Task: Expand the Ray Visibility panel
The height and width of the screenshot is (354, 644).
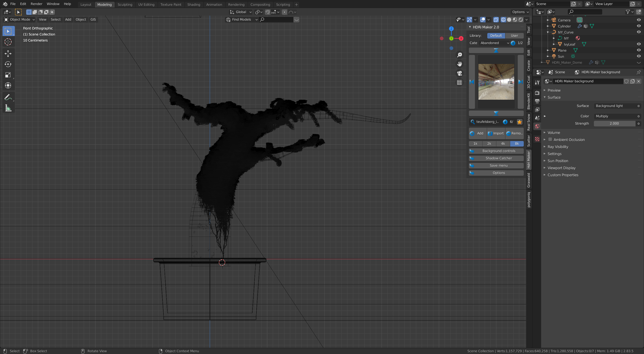Action: 558,147
